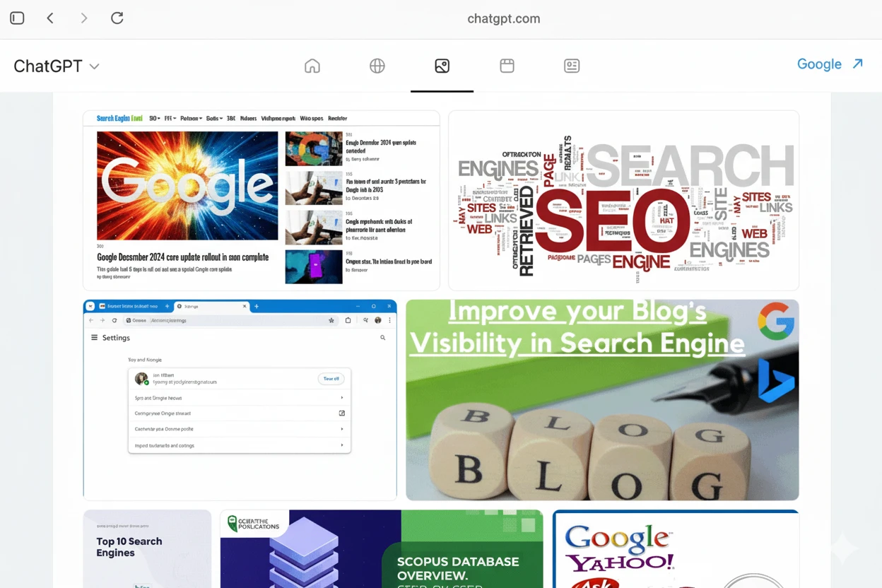This screenshot has width=882, height=588.
Task: Open the Top 10 Search Engines image
Action: point(147,548)
